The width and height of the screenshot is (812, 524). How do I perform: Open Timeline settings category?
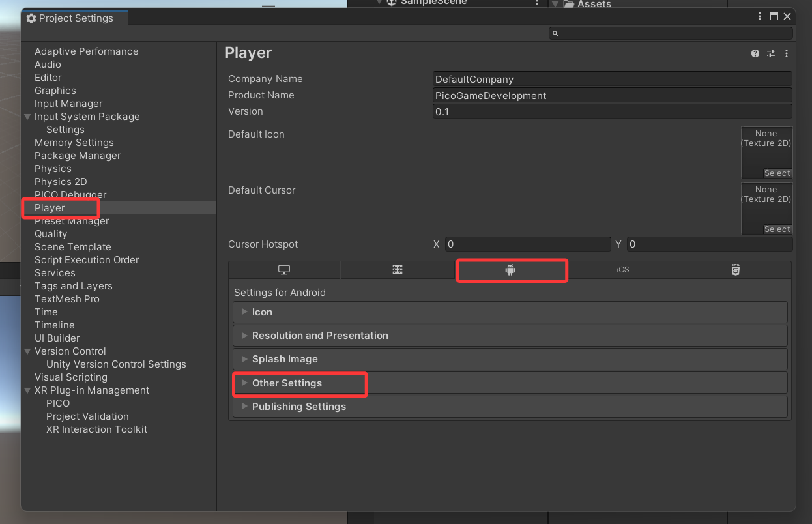[x=54, y=325]
